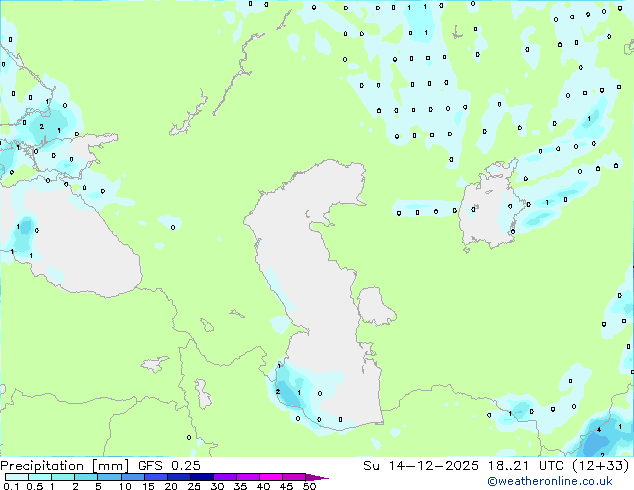This screenshot has height=490, width=634.
Task: Click the '15' legend scale label
Action: point(148,486)
